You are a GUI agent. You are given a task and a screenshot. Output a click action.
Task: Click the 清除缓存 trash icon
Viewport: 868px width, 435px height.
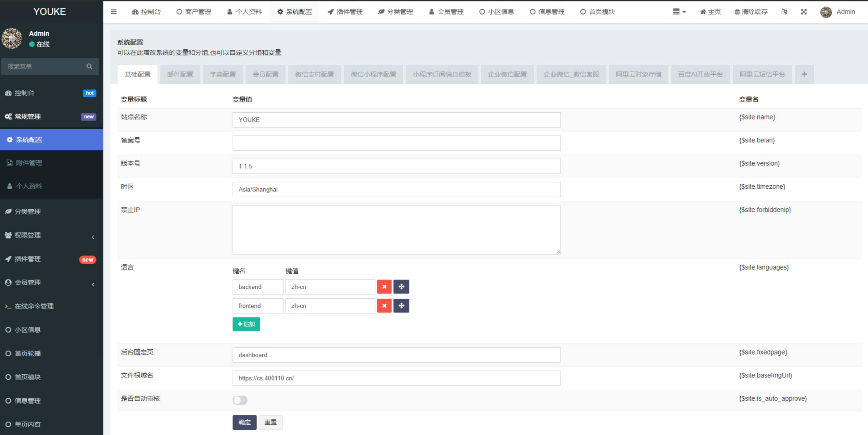tap(737, 12)
